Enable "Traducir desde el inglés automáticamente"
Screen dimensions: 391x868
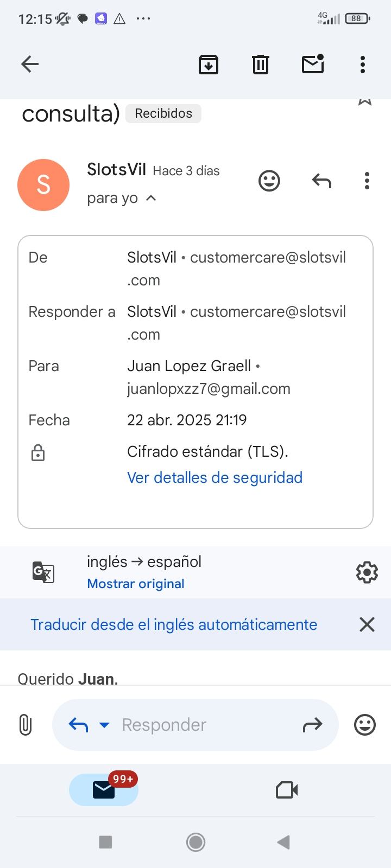(174, 624)
